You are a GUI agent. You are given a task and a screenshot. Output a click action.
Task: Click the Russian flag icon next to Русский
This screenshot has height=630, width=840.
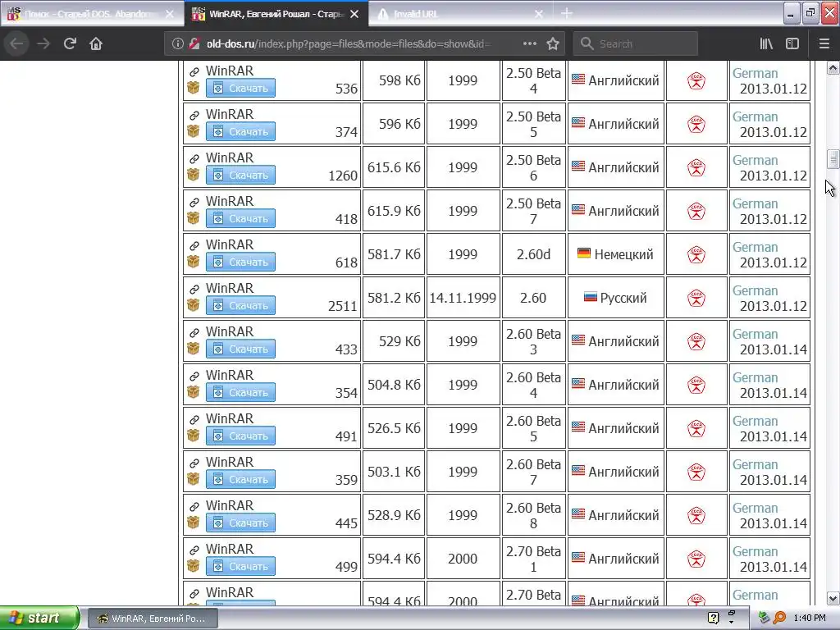click(x=591, y=297)
